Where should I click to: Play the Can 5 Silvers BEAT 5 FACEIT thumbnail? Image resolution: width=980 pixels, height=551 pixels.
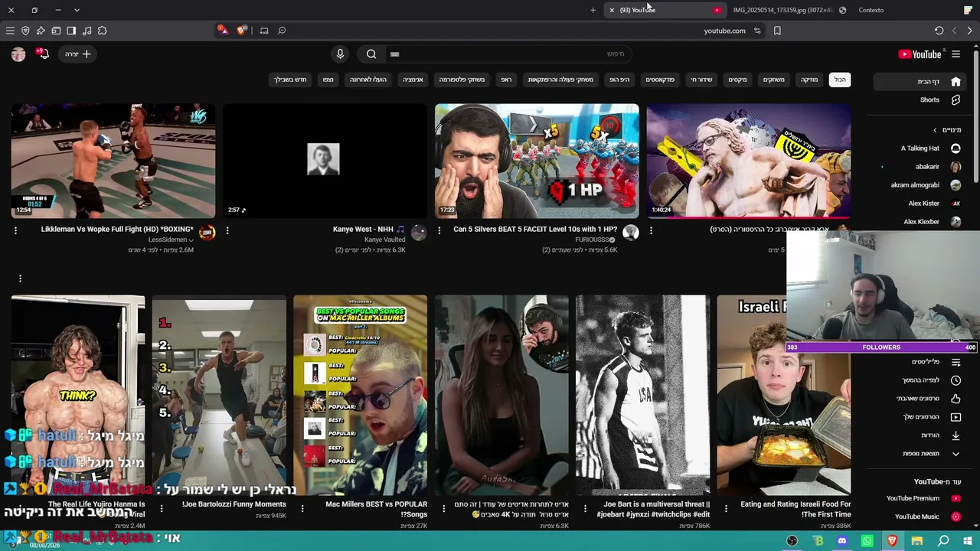(537, 161)
